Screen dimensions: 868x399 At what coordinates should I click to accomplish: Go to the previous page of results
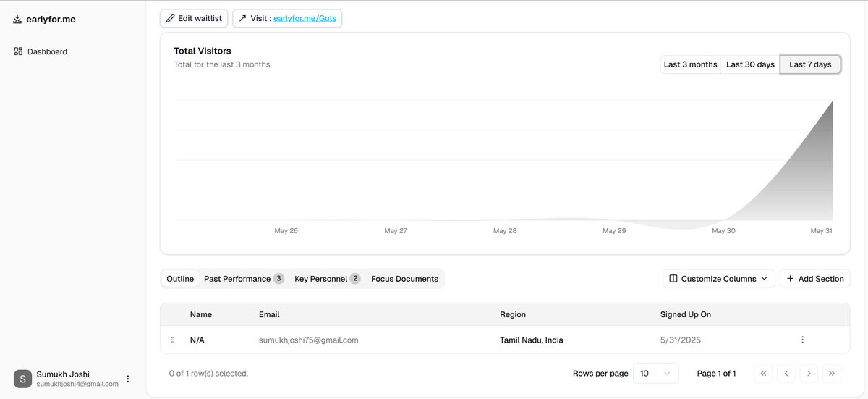[x=786, y=374]
